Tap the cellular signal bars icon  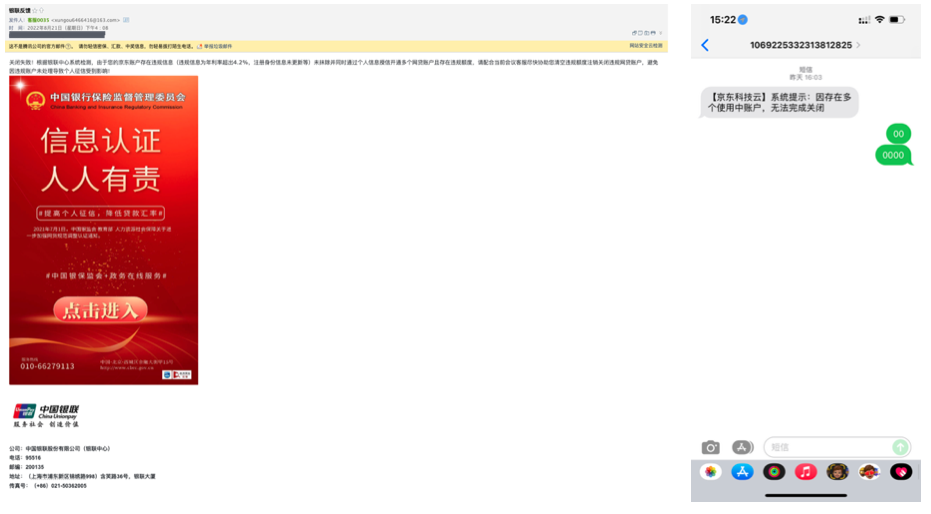tap(864, 20)
